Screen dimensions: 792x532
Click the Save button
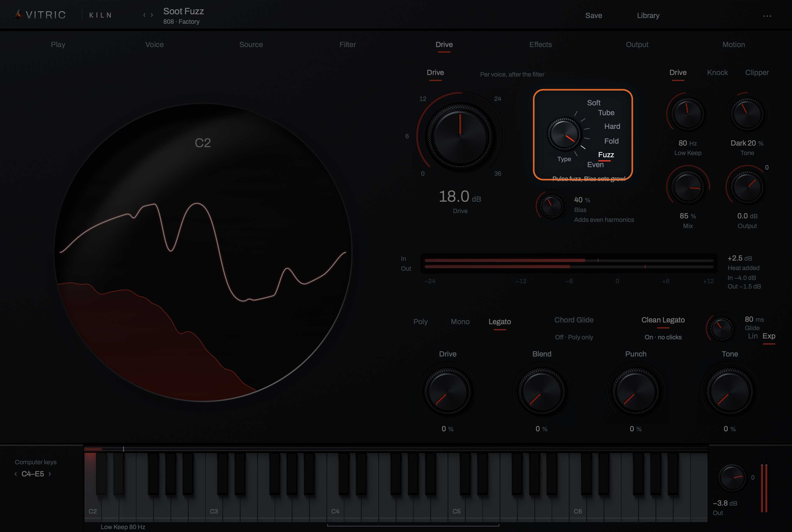pos(594,16)
